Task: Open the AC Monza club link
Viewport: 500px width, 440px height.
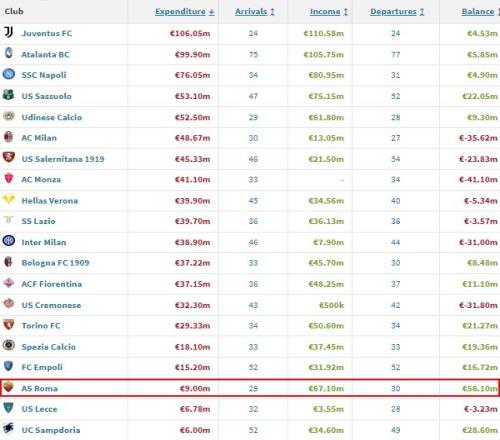Action: pos(41,180)
